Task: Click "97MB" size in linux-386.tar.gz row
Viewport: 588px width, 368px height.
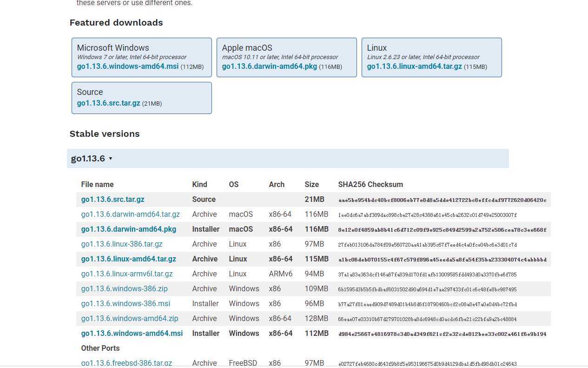Action: coord(315,244)
